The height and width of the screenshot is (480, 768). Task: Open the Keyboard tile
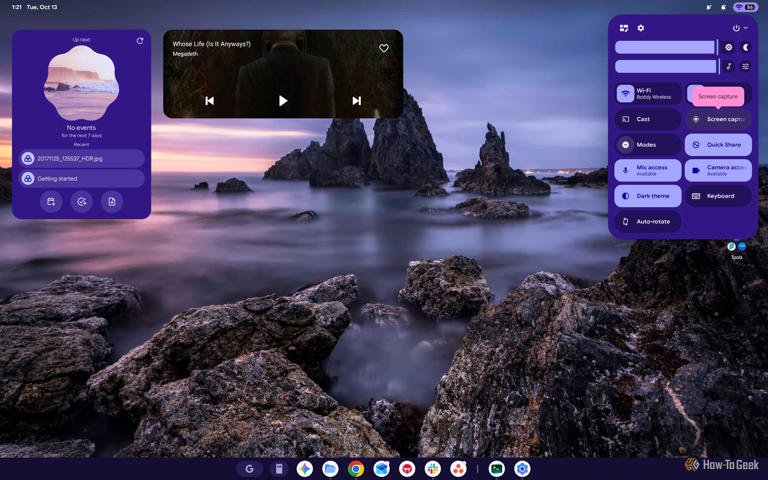(718, 195)
